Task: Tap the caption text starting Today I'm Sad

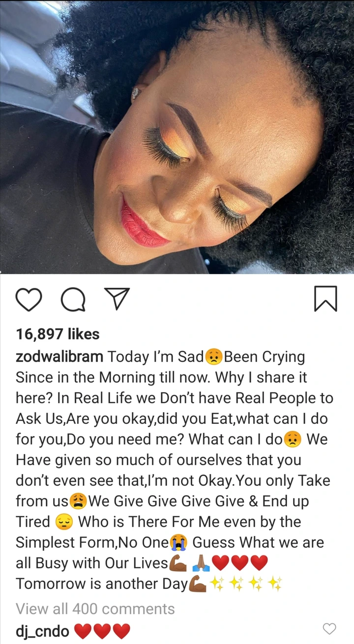Action: pyautogui.click(x=175, y=470)
